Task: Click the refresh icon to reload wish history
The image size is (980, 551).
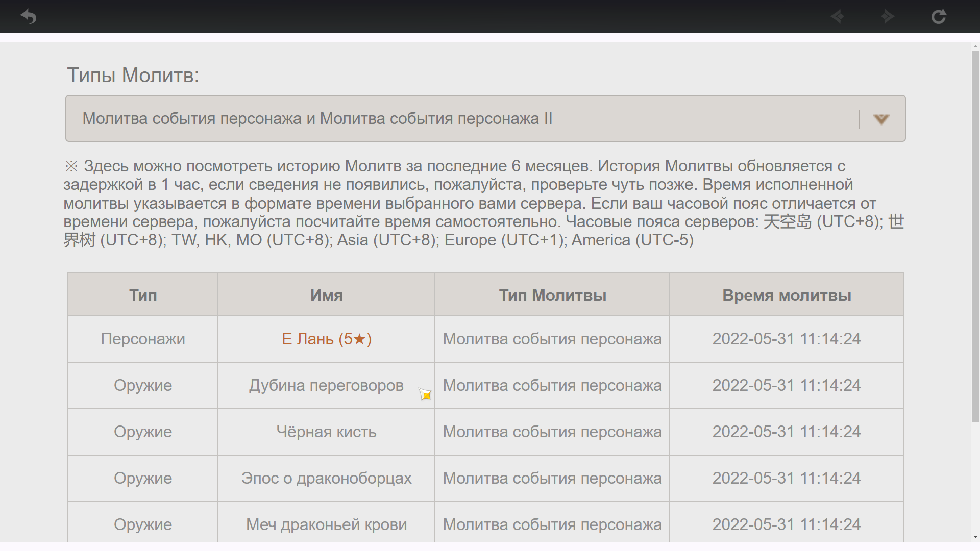Action: point(940,16)
